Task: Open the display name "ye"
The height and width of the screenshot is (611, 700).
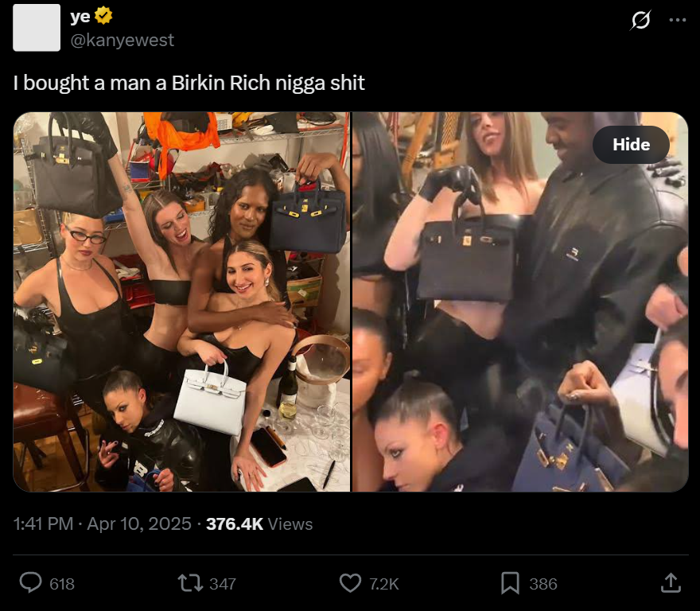Action: [80, 16]
